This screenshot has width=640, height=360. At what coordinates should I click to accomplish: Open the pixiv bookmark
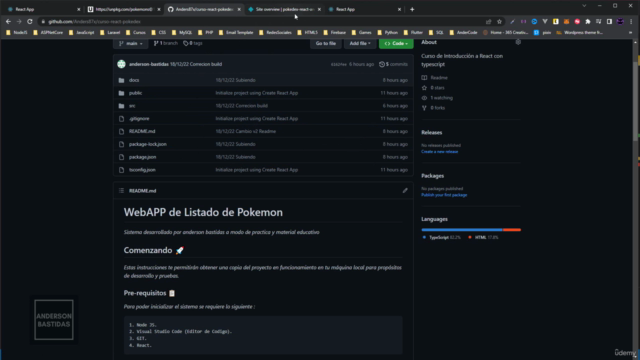543,33
